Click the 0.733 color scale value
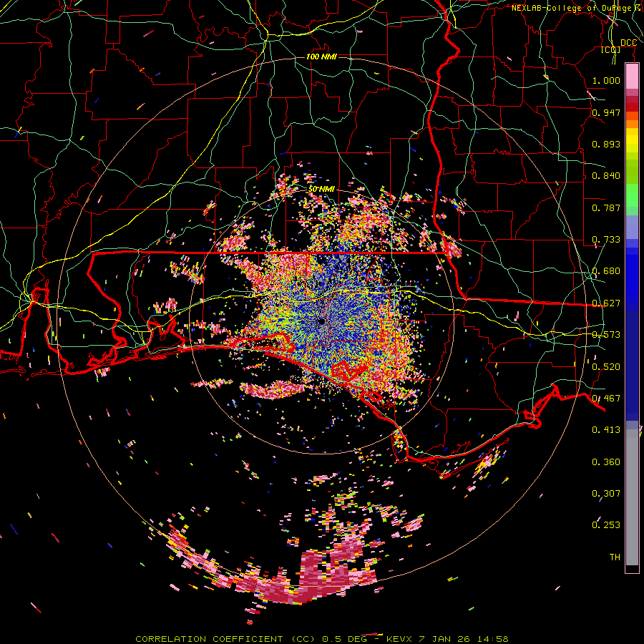Viewport: 644px width, 644px height. (x=606, y=240)
